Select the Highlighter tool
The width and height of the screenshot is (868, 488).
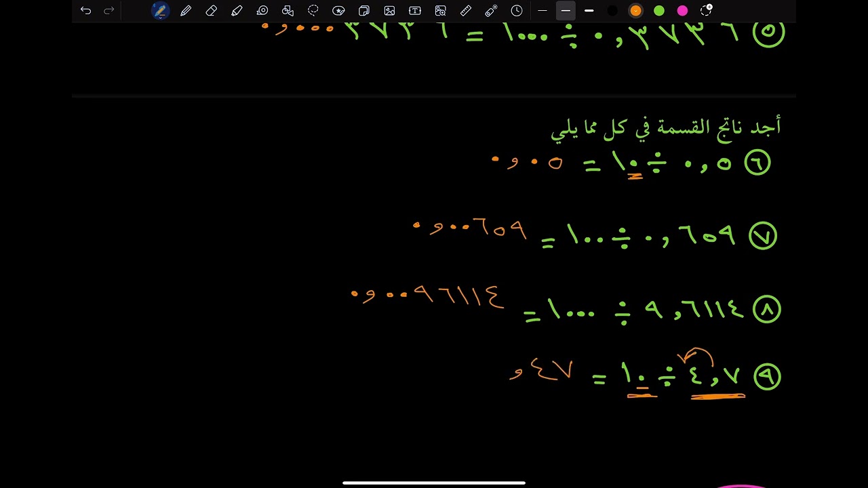tap(237, 10)
